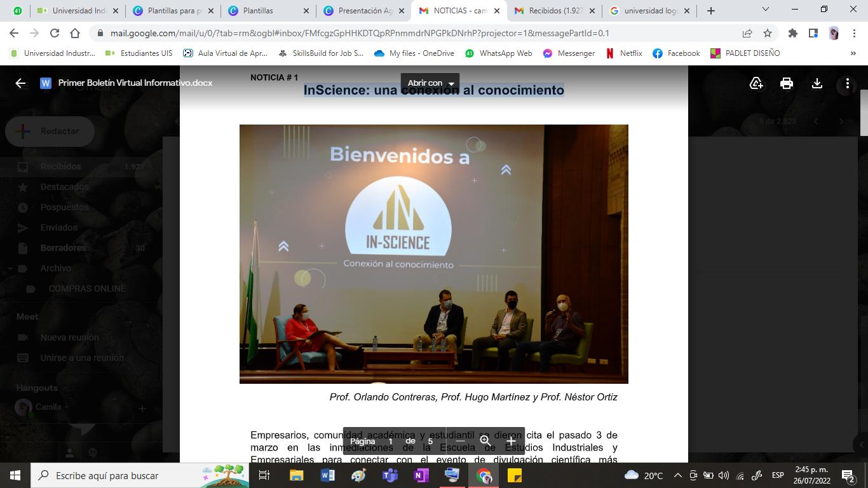
Task: Zoom in the document preview
Action: (x=510, y=441)
